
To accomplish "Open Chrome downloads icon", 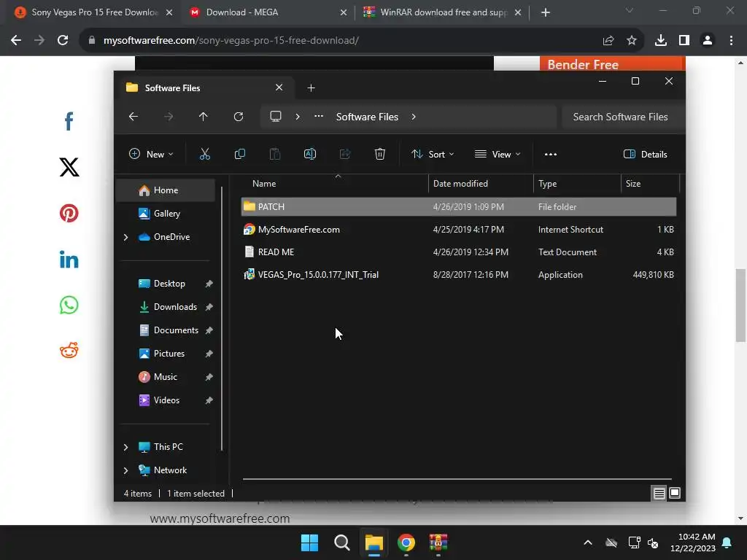I will (661, 41).
